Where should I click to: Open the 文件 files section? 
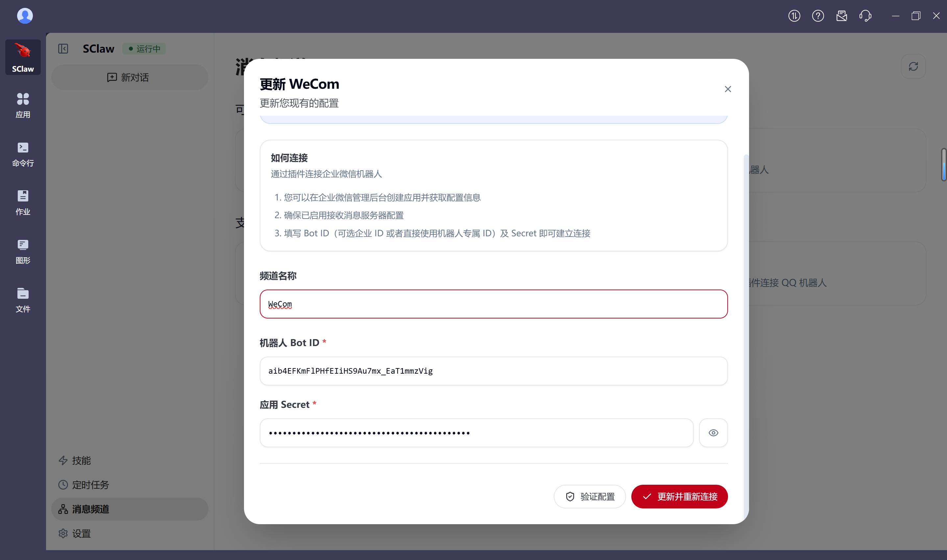tap(23, 300)
